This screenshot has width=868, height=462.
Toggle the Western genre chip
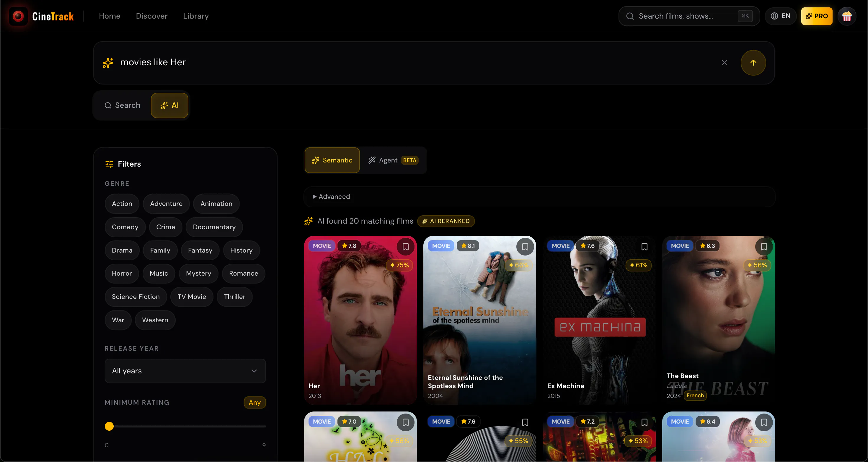[155, 320]
